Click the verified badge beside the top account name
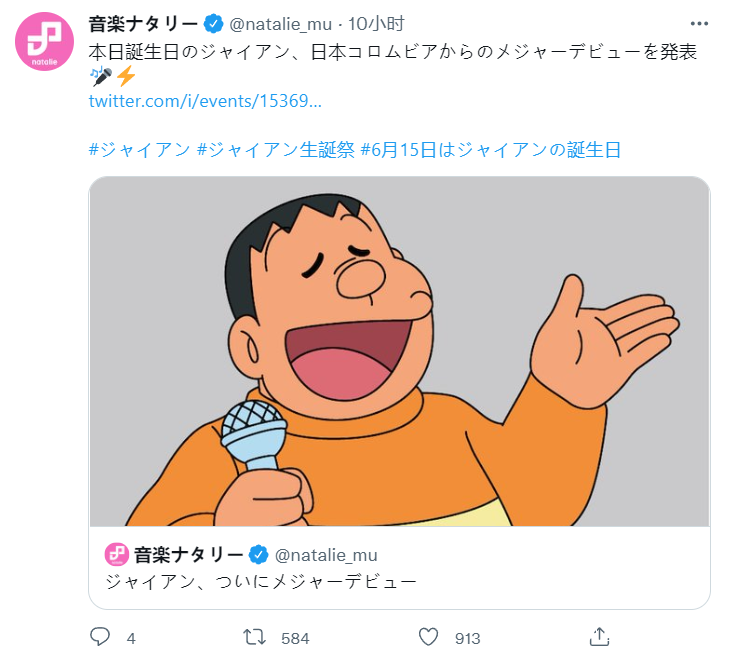 tap(214, 24)
